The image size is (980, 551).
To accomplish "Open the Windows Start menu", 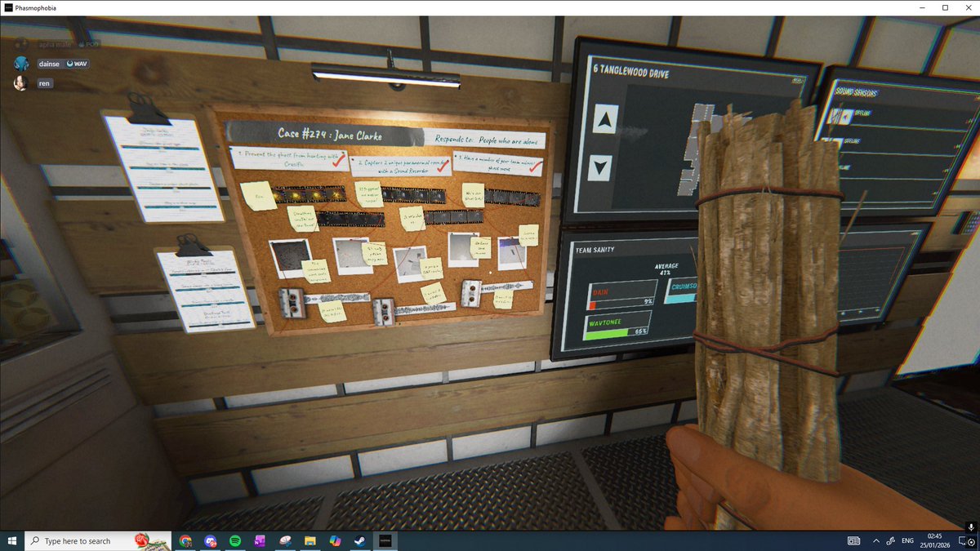I will tap(12, 540).
